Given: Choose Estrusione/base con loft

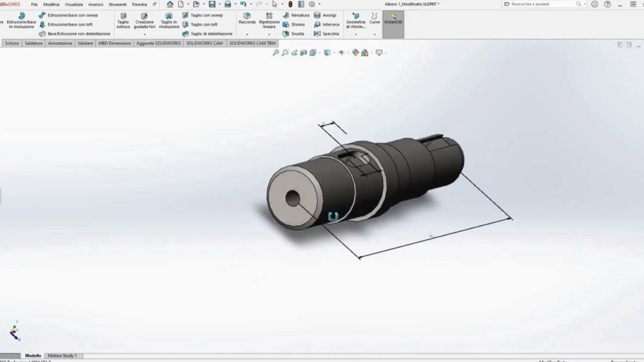Looking at the screenshot, I should tap(66, 24).
